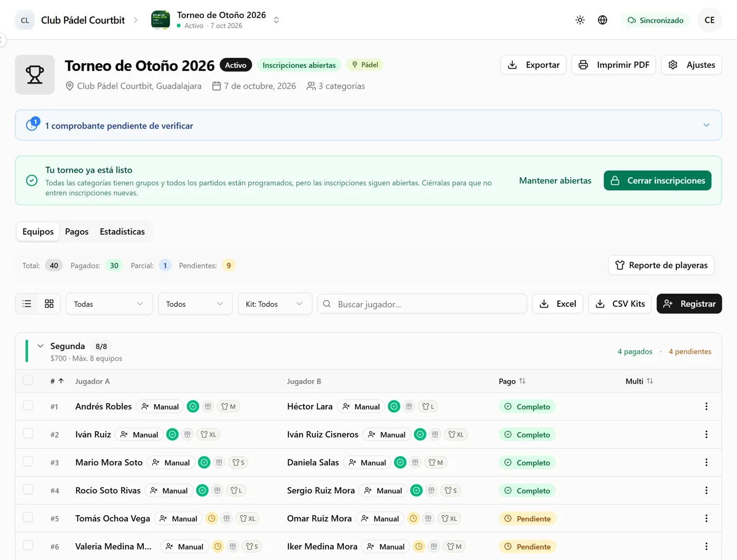Open the CE user avatar
737x560 pixels.
tap(710, 20)
